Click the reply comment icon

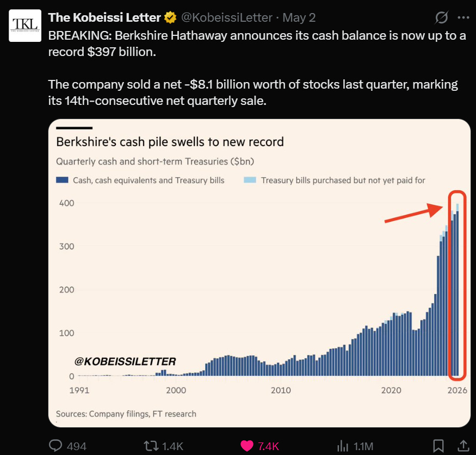[55, 446]
